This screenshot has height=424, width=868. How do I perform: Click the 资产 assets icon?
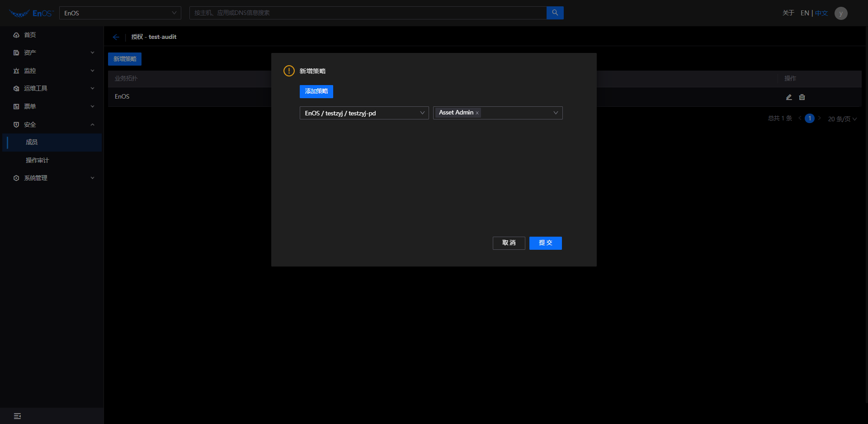click(16, 52)
